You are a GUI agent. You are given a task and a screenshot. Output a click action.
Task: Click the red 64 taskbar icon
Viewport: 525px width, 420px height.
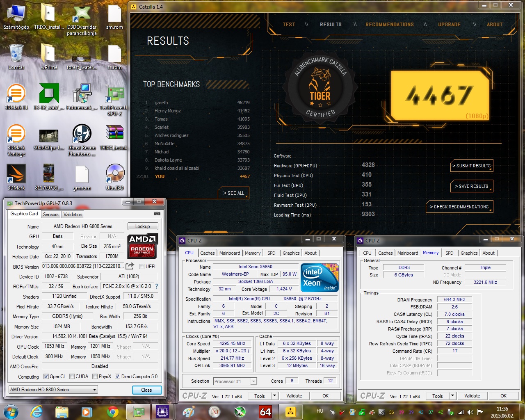[265, 411]
